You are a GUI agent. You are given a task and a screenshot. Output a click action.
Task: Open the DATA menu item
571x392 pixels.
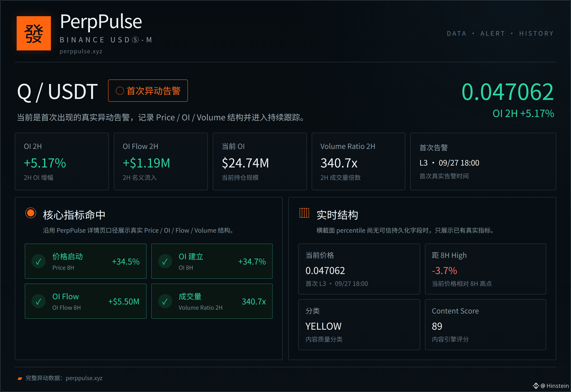[x=457, y=33]
